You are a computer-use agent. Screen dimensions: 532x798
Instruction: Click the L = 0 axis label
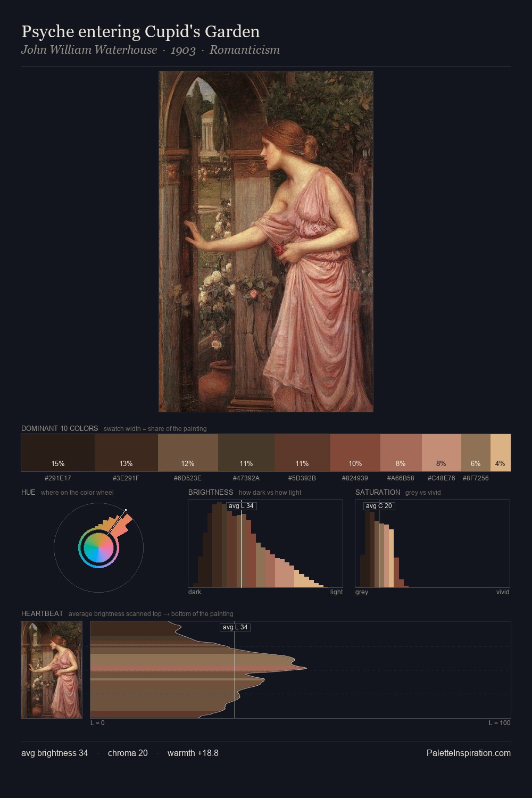pyautogui.click(x=97, y=723)
